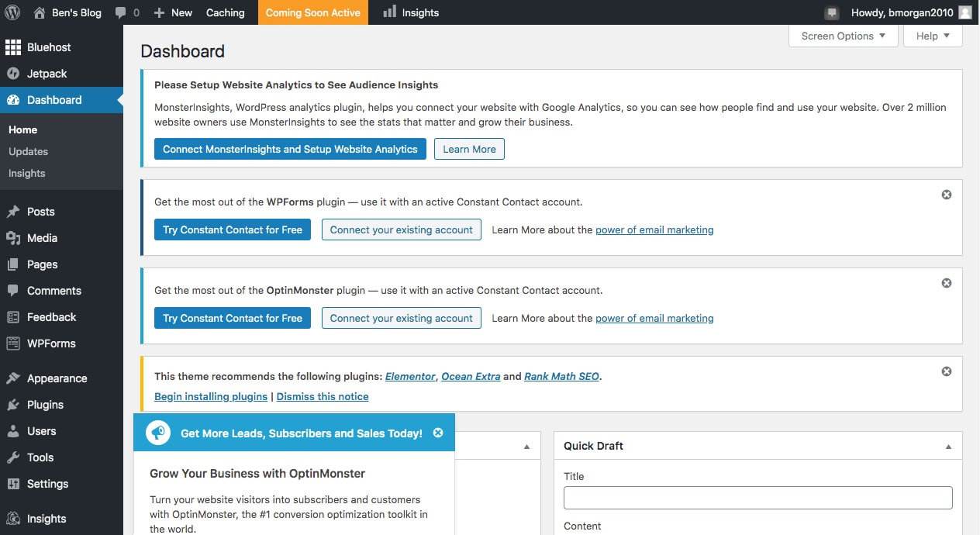Image resolution: width=980 pixels, height=535 pixels.
Task: Click the Settings icon in sidebar
Action: pos(13,484)
